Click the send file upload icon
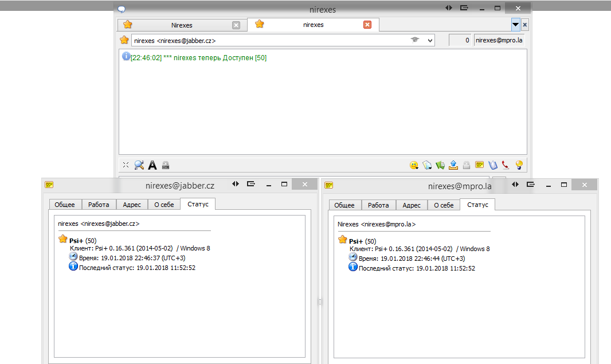The image size is (611, 364). (453, 165)
